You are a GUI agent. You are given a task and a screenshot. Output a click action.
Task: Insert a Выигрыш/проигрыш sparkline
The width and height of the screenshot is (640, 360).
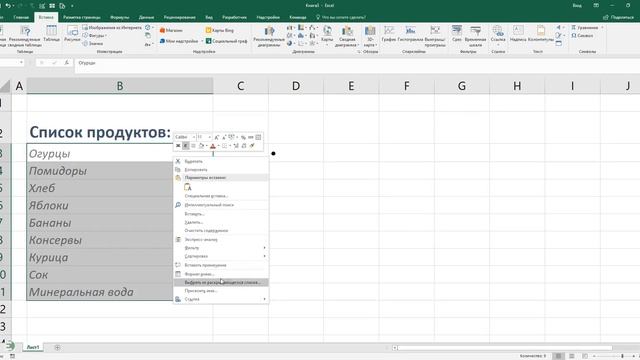435,36
